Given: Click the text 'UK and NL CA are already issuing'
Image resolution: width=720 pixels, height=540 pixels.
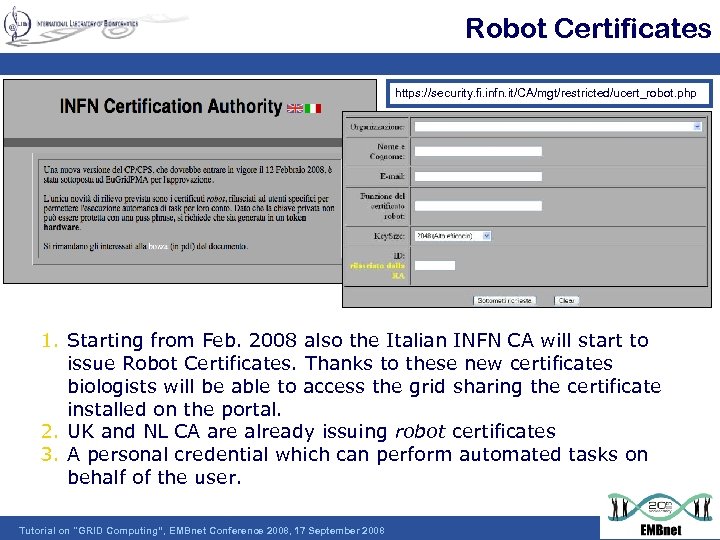Looking at the screenshot, I should click(x=227, y=432).
